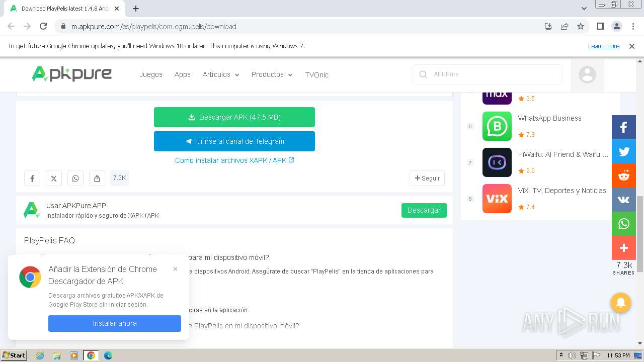
Task: Share via Reddit sidebar icon
Action: tap(624, 175)
